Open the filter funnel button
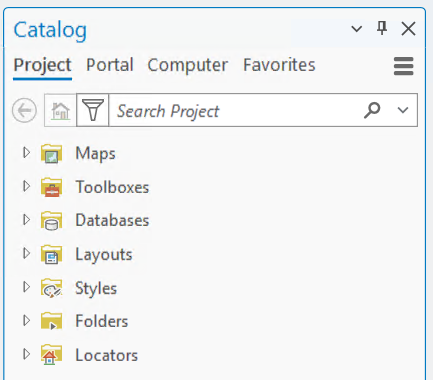The height and width of the screenshot is (380, 433). [x=93, y=110]
